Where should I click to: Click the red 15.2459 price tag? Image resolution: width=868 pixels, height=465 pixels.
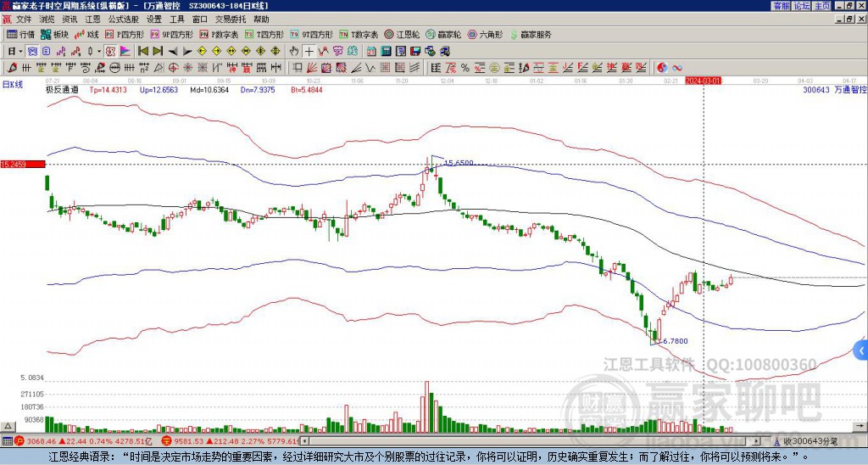coord(23,164)
